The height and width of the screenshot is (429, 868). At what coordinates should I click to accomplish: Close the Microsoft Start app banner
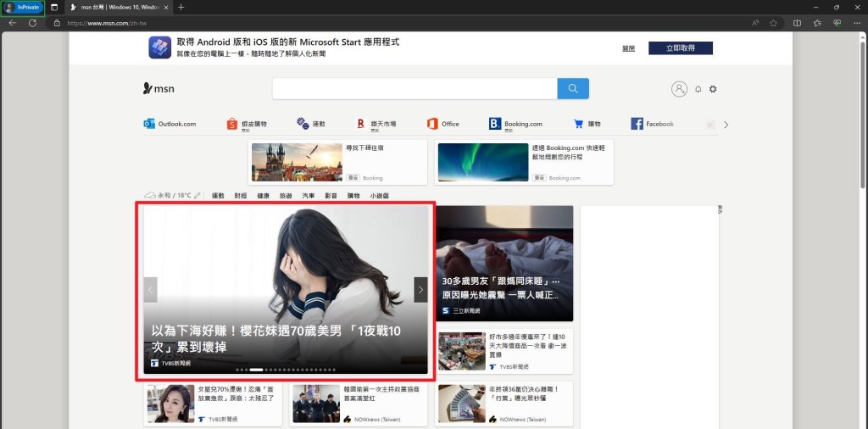[x=628, y=48]
